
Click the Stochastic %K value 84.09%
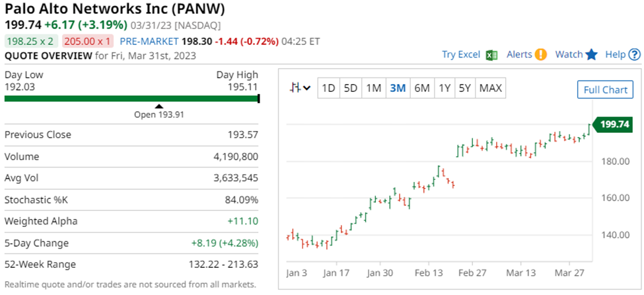click(242, 200)
